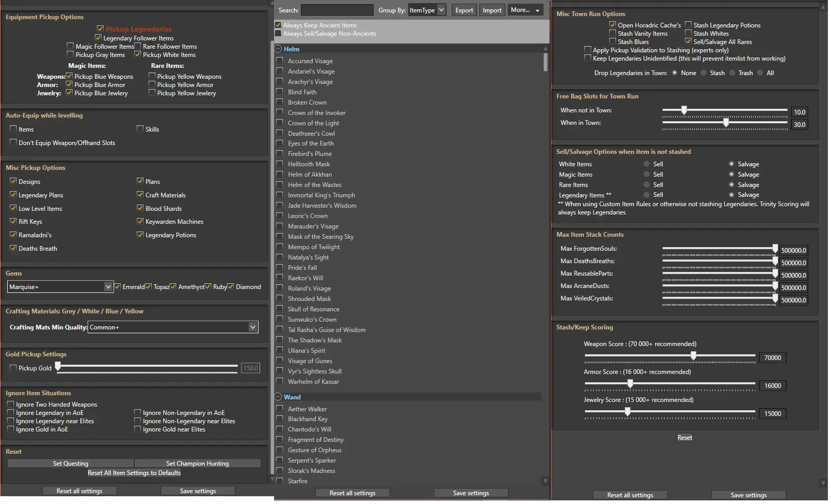Click Reset All Item Settings to Defaults
The image size is (831, 504).
[134, 473]
